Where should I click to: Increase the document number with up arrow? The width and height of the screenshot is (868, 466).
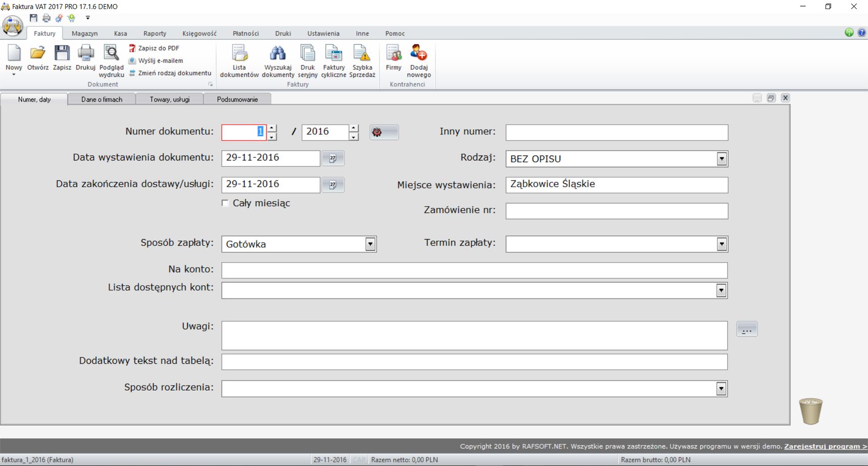click(x=272, y=128)
